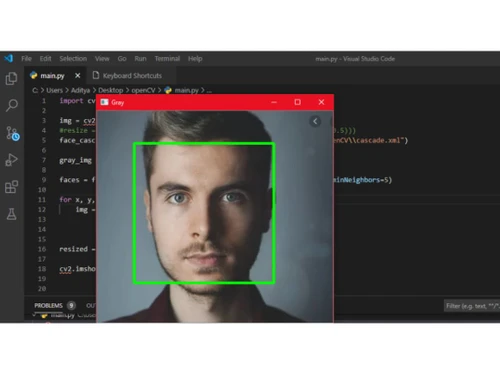The height and width of the screenshot is (375, 500).
Task: Click the Python icon on main.py tab
Action: click(x=34, y=75)
